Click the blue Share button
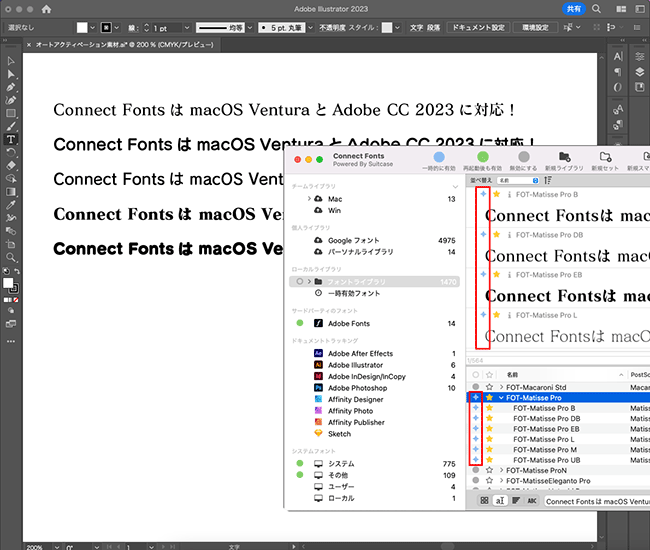Screen dimensions: 650x550 coord(574,9)
